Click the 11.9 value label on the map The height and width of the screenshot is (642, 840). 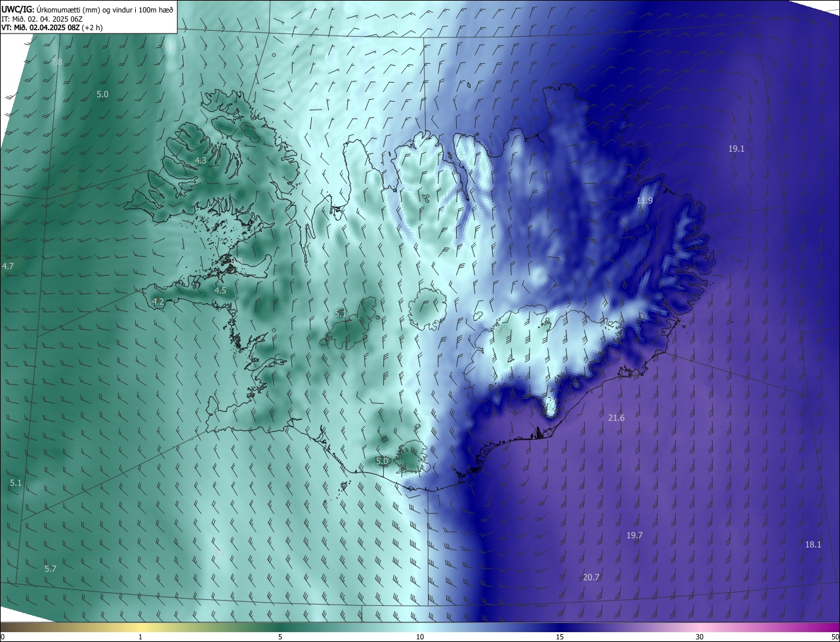tap(645, 201)
